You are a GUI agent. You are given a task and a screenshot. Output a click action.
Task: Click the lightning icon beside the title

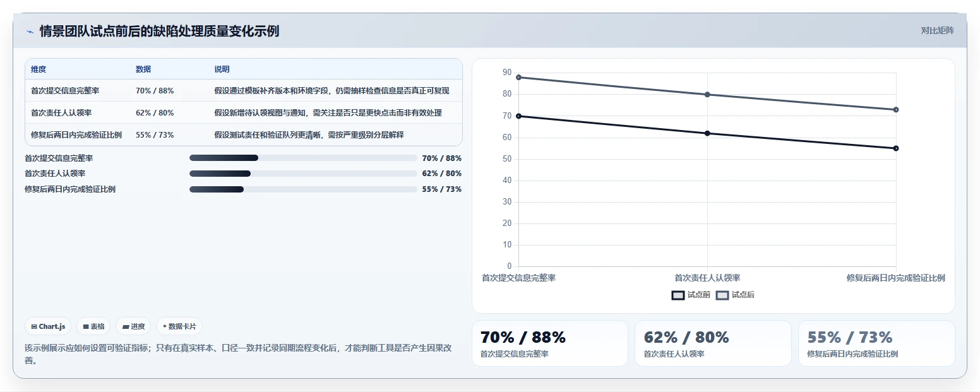point(30,32)
